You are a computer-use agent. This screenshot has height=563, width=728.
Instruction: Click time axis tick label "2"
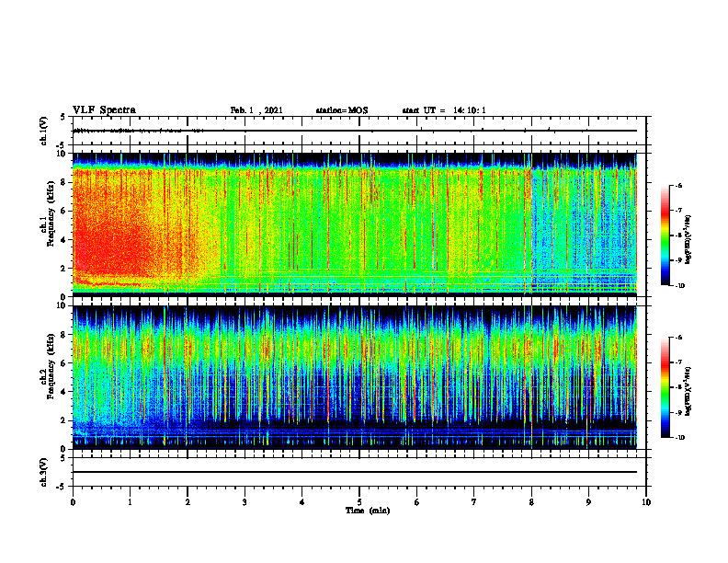click(188, 502)
